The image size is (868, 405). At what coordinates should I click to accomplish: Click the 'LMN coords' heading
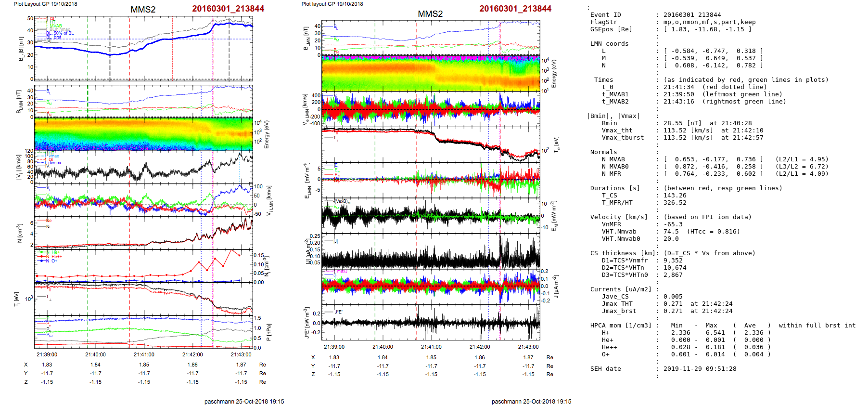[609, 44]
